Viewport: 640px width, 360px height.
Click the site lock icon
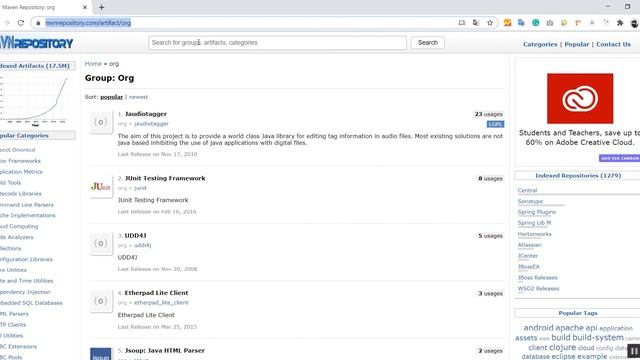pos(38,23)
